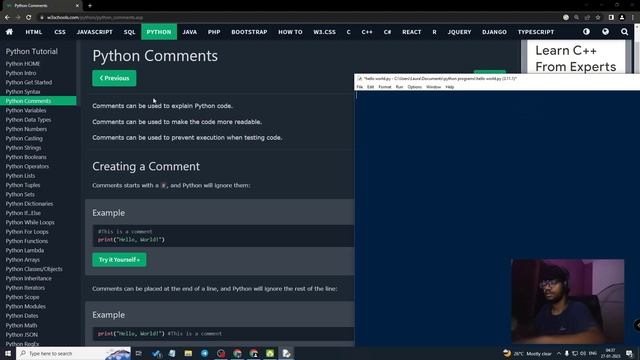This screenshot has height=360, width=640.
Task: Click the webcam overlay thumbnail
Action: 568,301
